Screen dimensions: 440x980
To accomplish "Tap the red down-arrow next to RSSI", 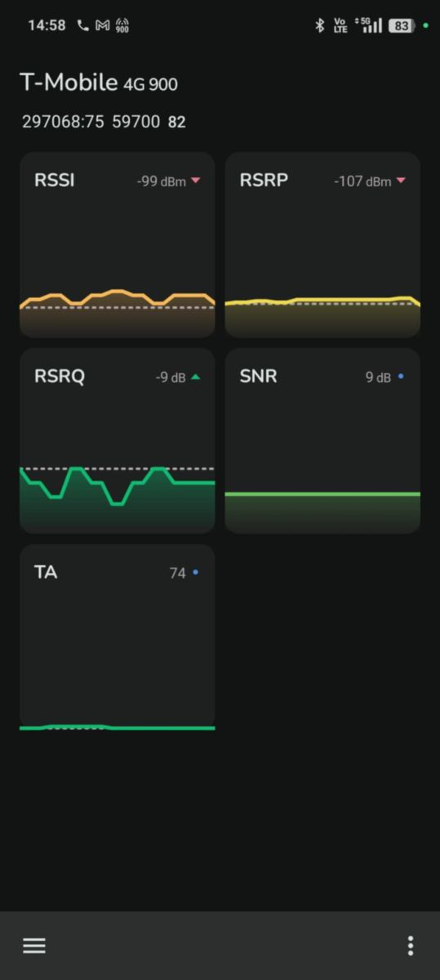I will click(194, 180).
